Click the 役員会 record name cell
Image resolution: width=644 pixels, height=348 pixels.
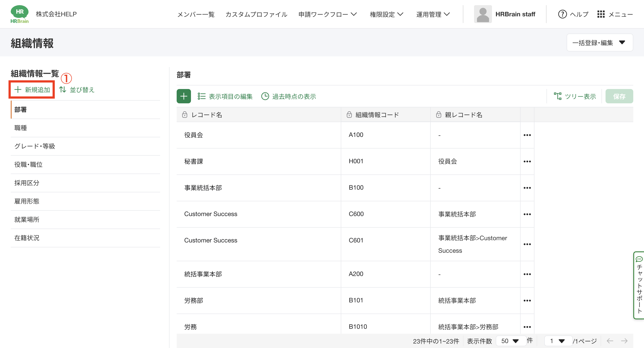259,135
